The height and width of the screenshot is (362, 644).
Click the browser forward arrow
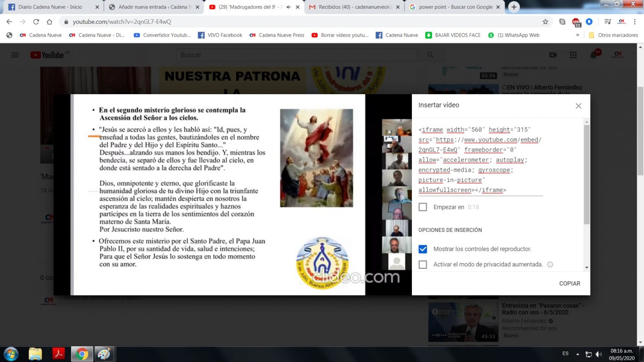click(x=23, y=22)
